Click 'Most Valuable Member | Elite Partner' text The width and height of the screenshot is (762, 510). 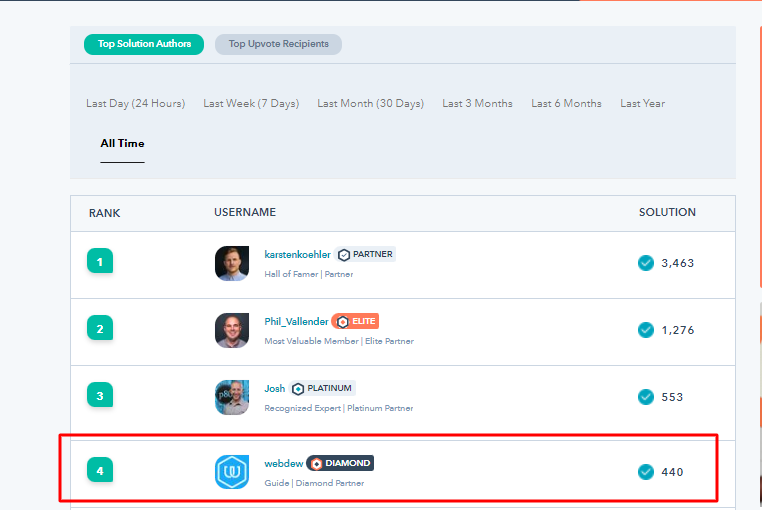click(339, 341)
